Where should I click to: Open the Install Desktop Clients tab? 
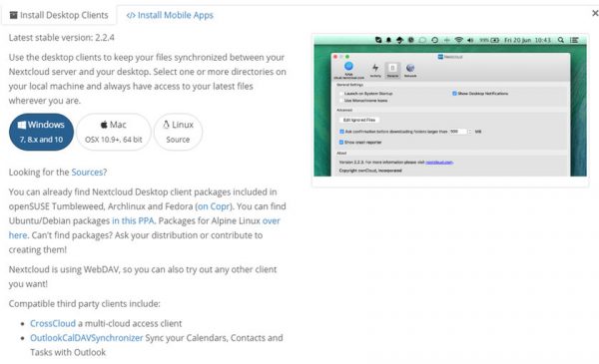pyautogui.click(x=59, y=15)
